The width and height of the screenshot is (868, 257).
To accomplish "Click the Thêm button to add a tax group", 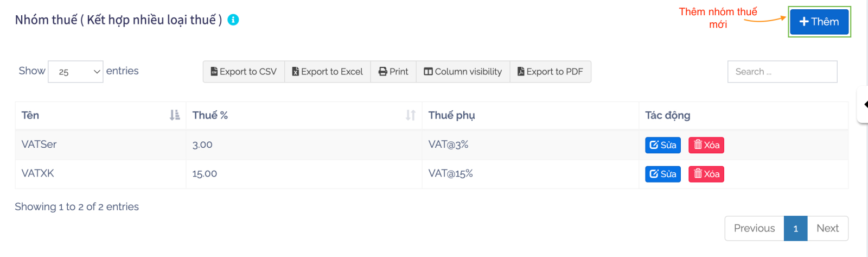I will (x=819, y=22).
